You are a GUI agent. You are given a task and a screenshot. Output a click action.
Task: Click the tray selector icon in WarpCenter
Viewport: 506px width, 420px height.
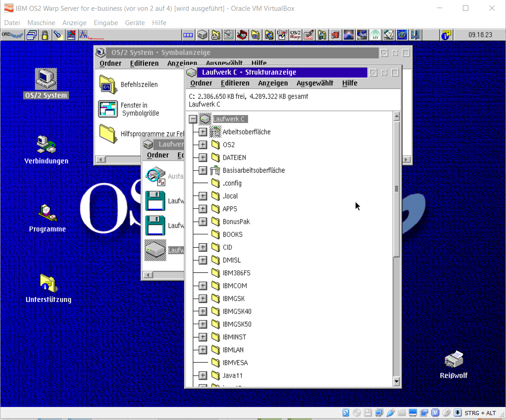tap(188, 35)
